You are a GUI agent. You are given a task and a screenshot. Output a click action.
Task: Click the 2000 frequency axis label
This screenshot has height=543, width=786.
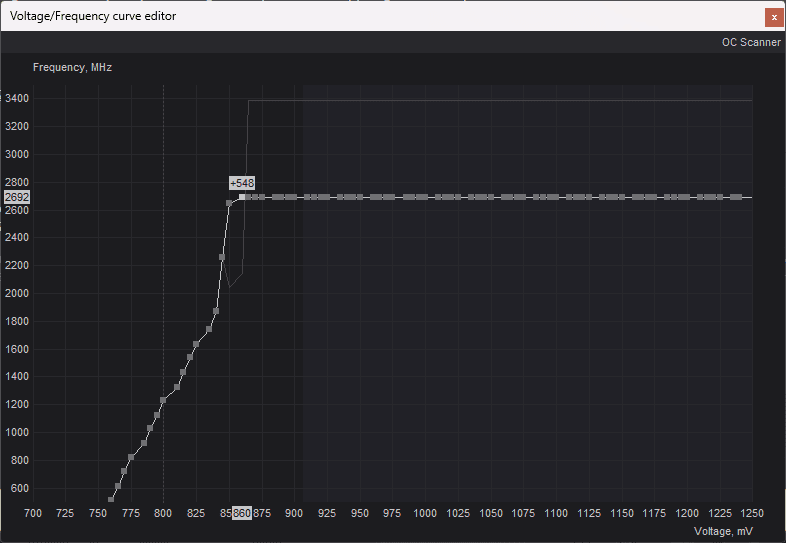pyautogui.click(x=17, y=293)
